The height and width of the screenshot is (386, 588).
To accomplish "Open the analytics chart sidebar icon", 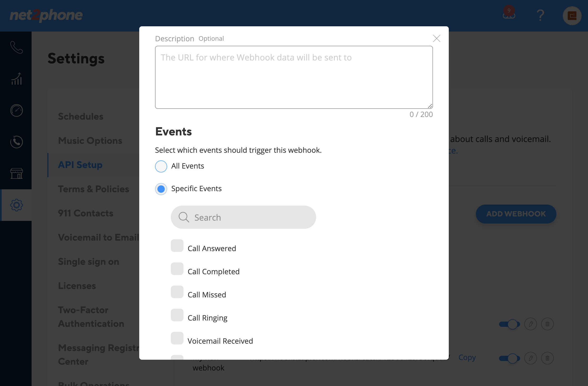I will click(16, 79).
